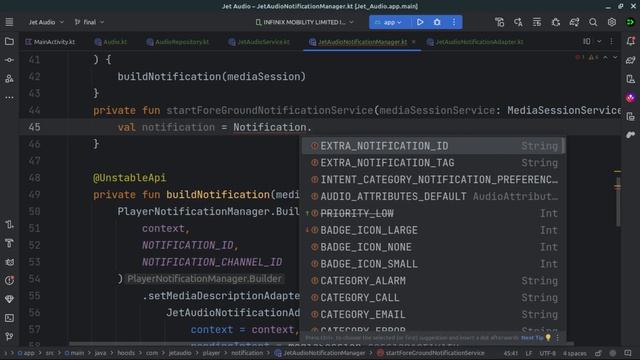Choose EXTRA_NOTIFICATION_ID completion suggestion

433,146
